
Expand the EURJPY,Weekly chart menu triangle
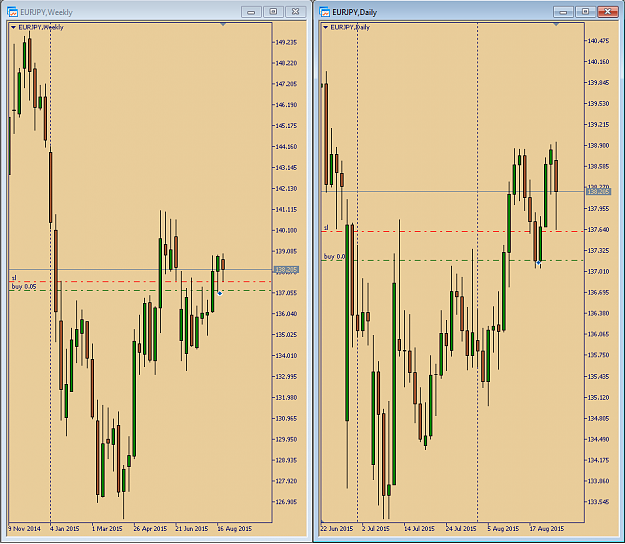point(13,27)
